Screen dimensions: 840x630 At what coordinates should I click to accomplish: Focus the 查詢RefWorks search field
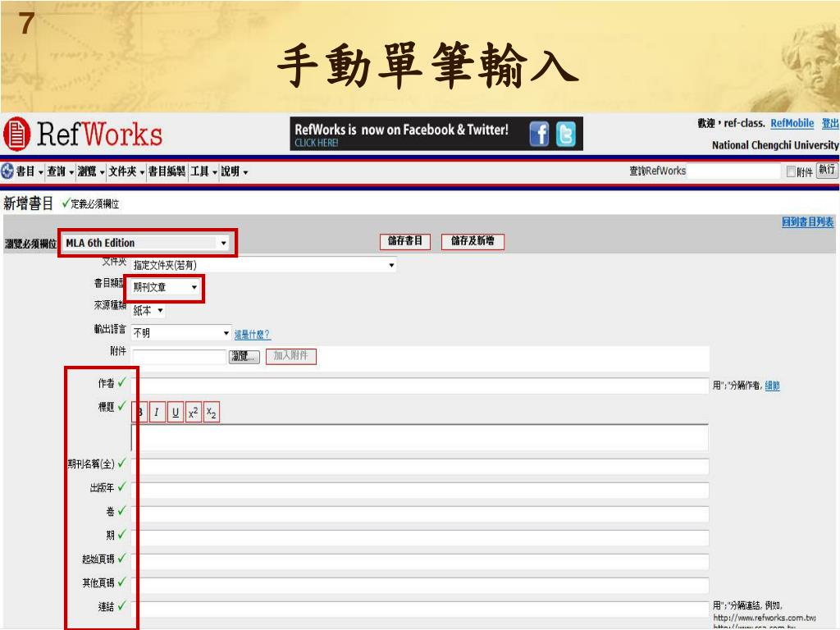click(x=733, y=171)
